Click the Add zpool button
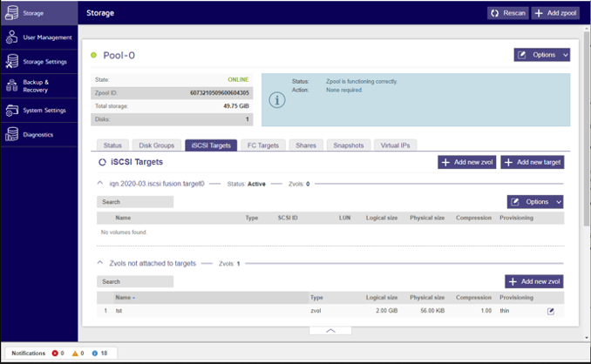Viewport: 591px width, 364px height. point(555,13)
